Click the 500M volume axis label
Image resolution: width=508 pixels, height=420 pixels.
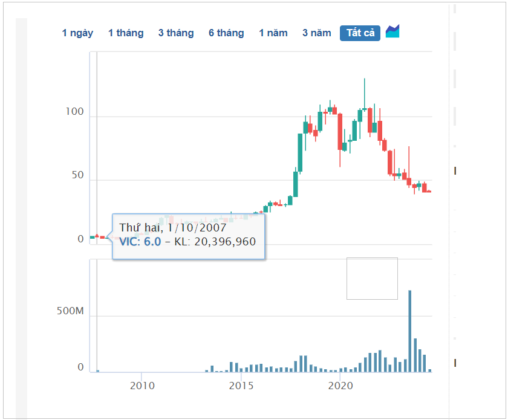[70, 311]
